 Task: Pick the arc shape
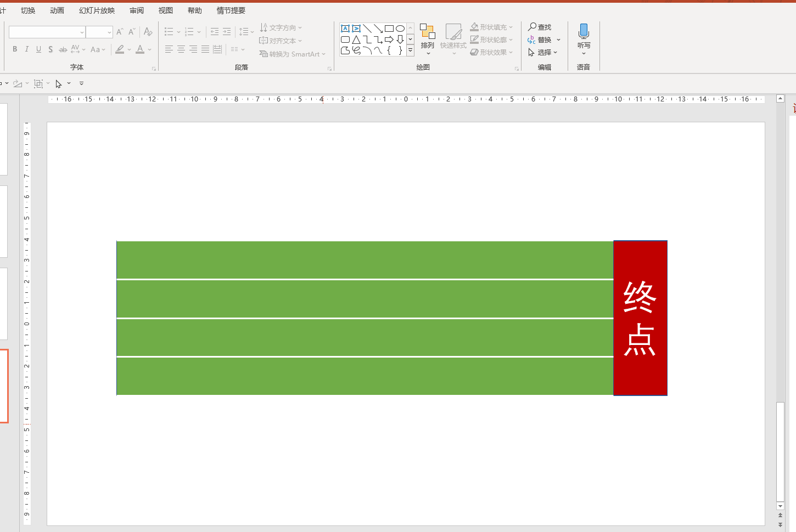pos(367,50)
